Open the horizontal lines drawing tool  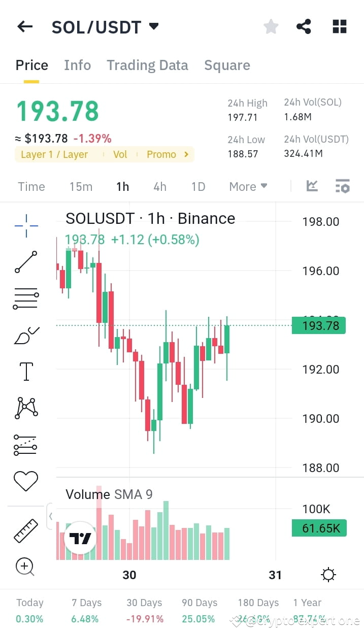pyautogui.click(x=25, y=298)
